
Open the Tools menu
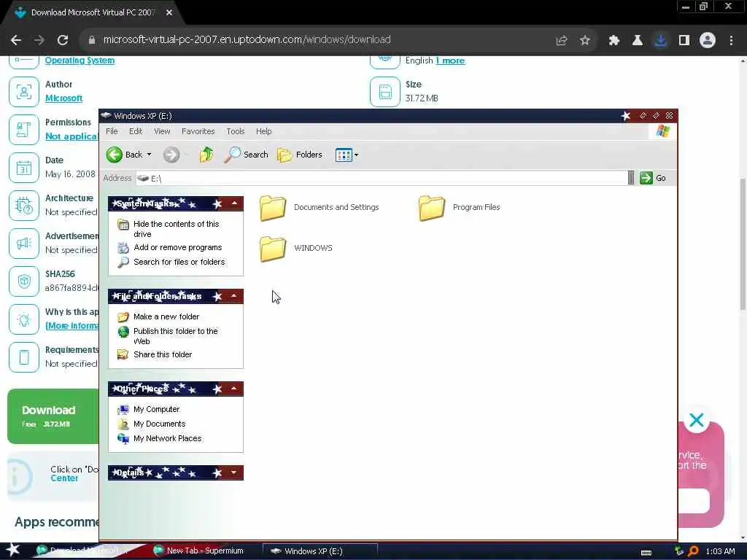(x=236, y=131)
